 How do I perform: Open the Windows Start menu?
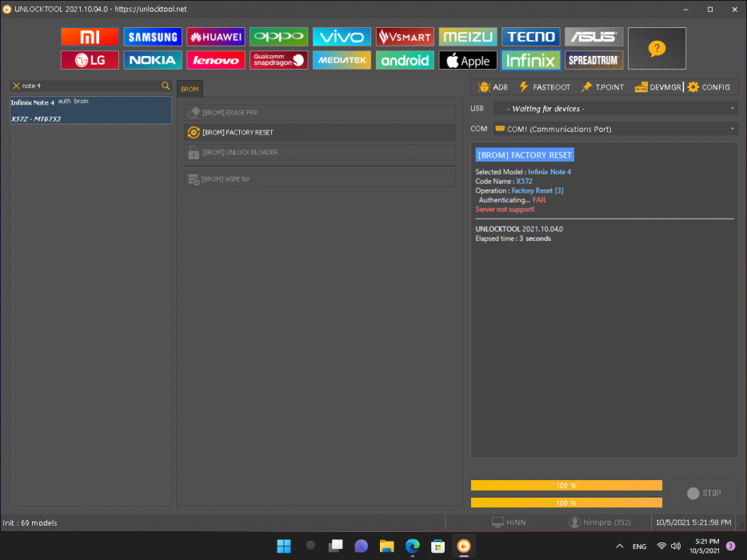click(284, 546)
